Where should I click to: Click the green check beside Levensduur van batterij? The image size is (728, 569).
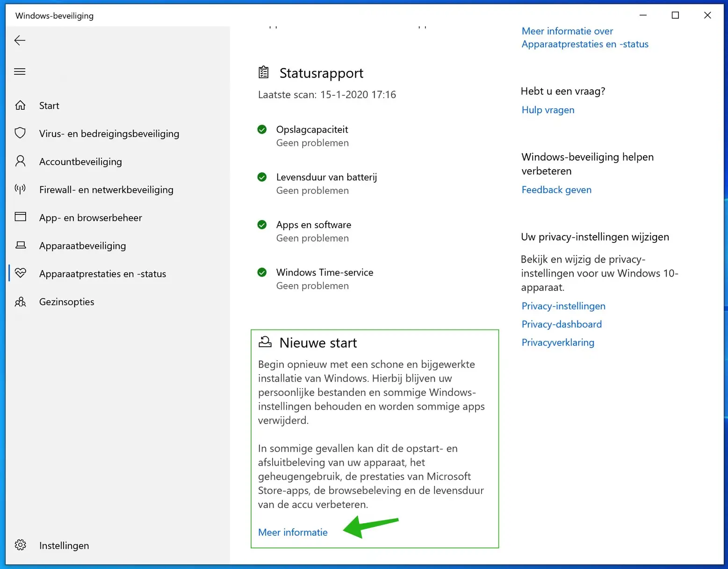262,177
